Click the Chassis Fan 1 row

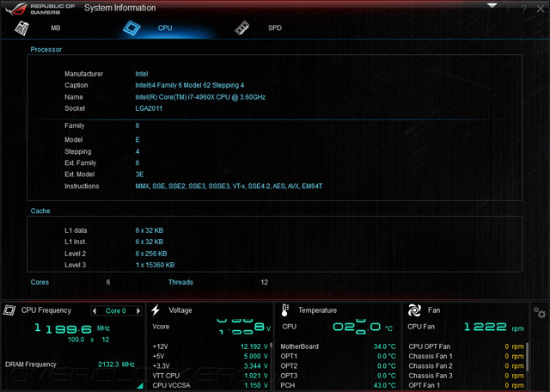point(466,356)
